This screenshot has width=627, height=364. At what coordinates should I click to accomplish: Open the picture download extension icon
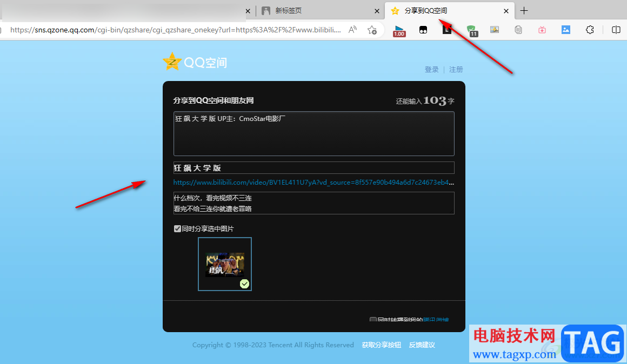(x=495, y=30)
